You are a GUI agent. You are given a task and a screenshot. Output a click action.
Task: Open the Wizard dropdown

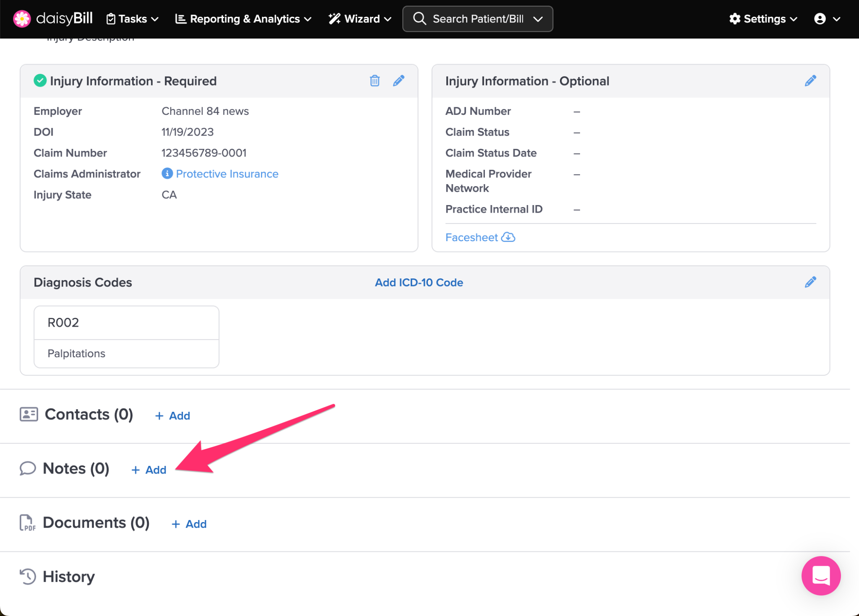pyautogui.click(x=360, y=19)
